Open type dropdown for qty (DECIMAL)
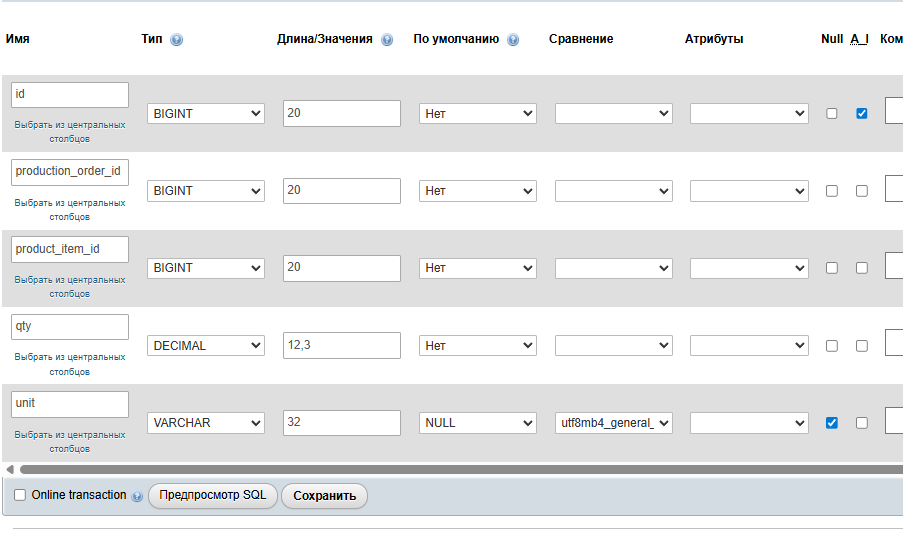This screenshot has height=546, width=903. tap(206, 345)
